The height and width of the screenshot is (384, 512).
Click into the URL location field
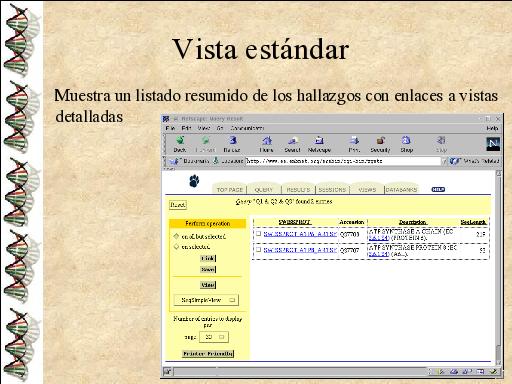[x=343, y=161]
